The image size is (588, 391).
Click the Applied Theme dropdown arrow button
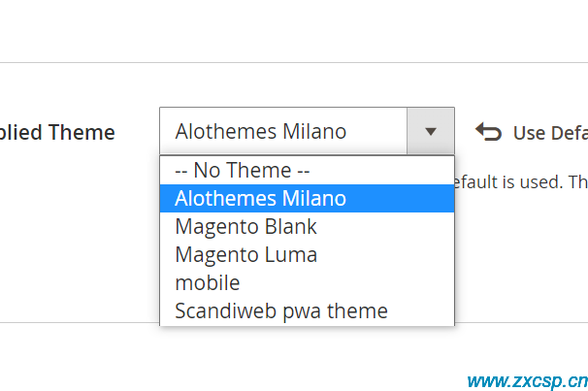click(431, 131)
